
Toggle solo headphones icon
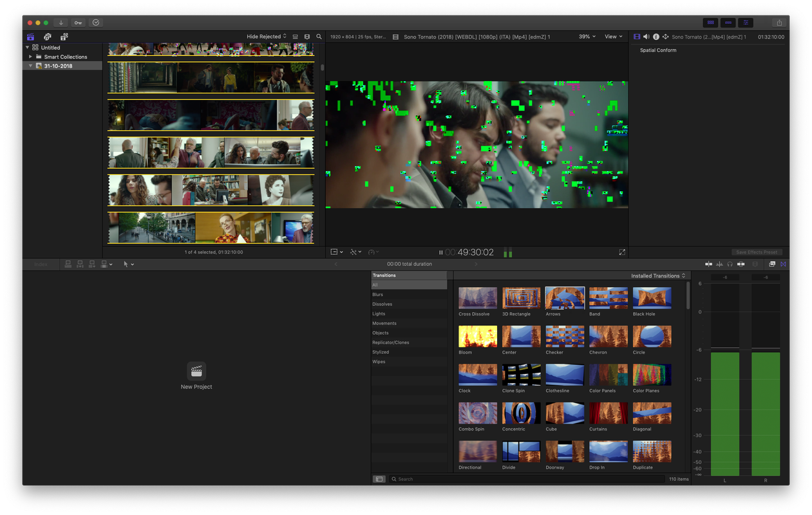730,264
